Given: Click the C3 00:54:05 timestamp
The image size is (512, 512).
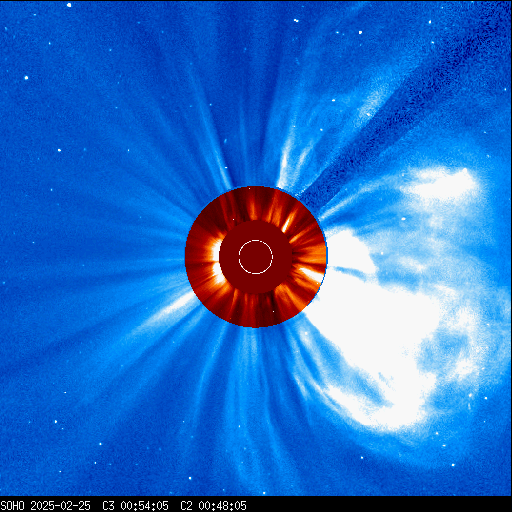Looking at the screenshot, I should tap(135, 506).
